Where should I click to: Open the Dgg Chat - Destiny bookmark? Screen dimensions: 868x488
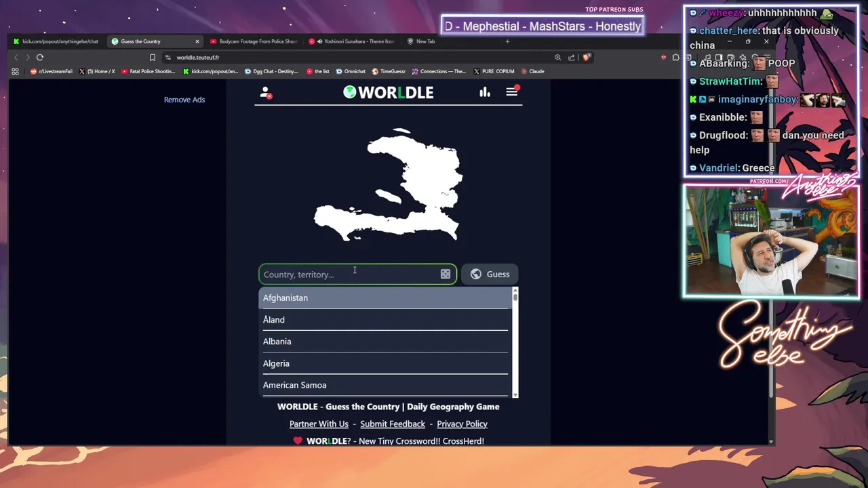pyautogui.click(x=271, y=71)
